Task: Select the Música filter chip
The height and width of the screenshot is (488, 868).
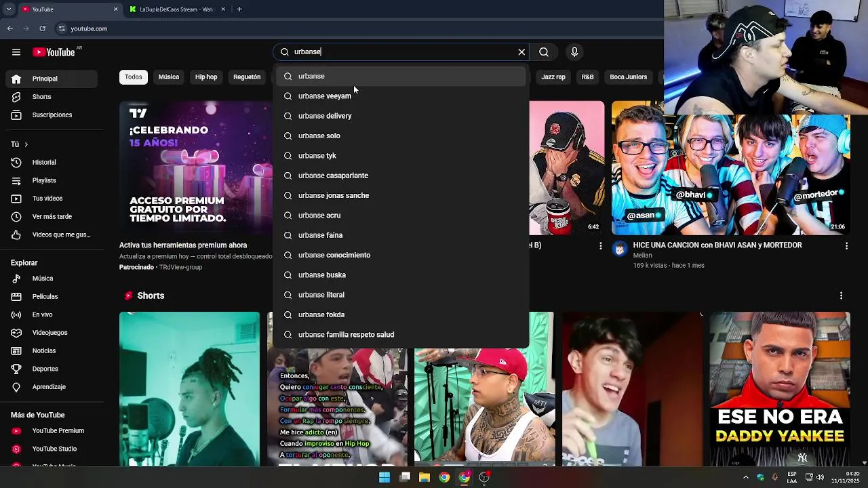Action: 169,77
